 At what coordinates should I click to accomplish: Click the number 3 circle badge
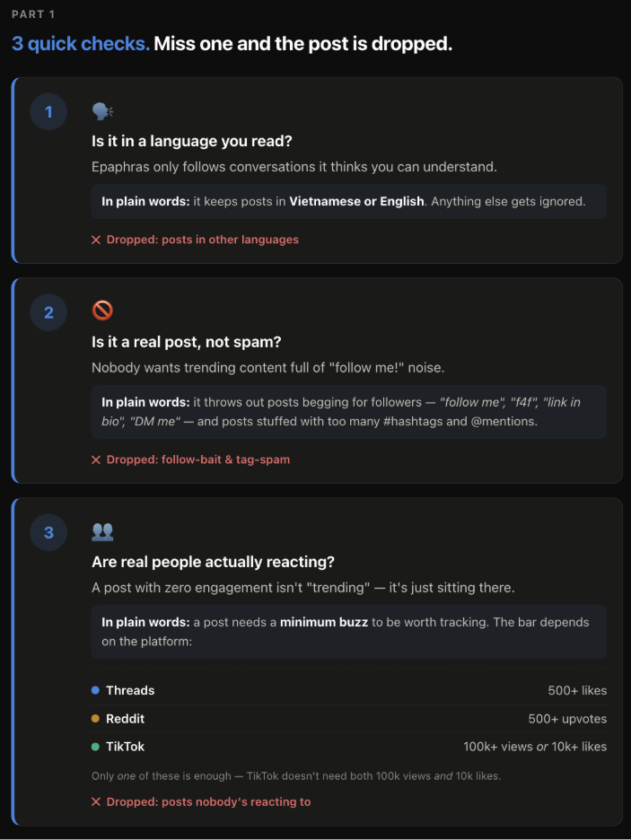[x=48, y=532]
